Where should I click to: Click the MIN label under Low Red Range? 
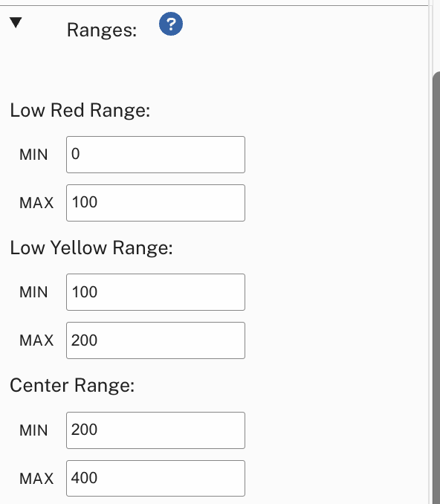point(33,155)
